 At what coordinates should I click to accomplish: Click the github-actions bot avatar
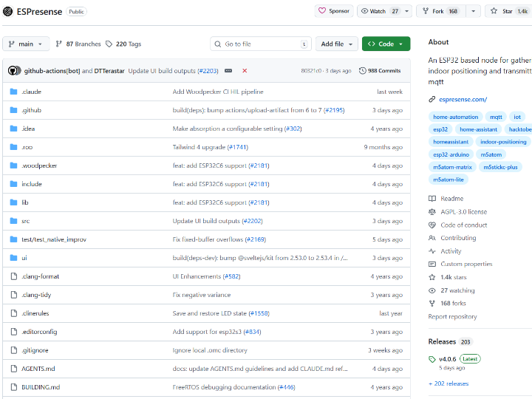(x=14, y=71)
